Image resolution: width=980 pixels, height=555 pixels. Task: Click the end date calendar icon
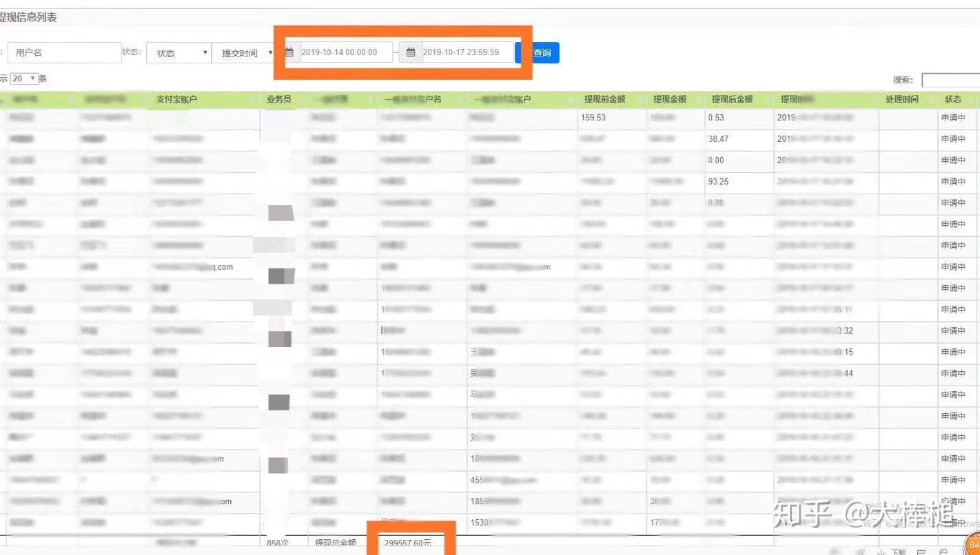tap(411, 52)
